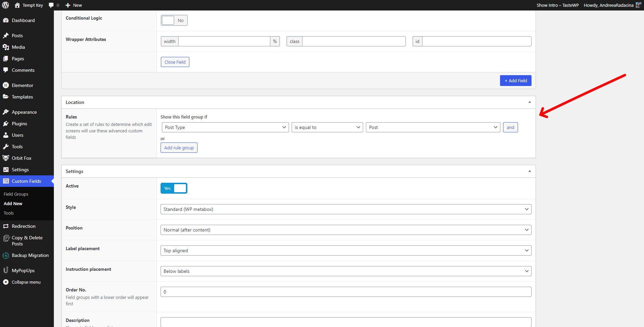
Task: Click the comments bubble in admin bar
Action: click(51, 5)
